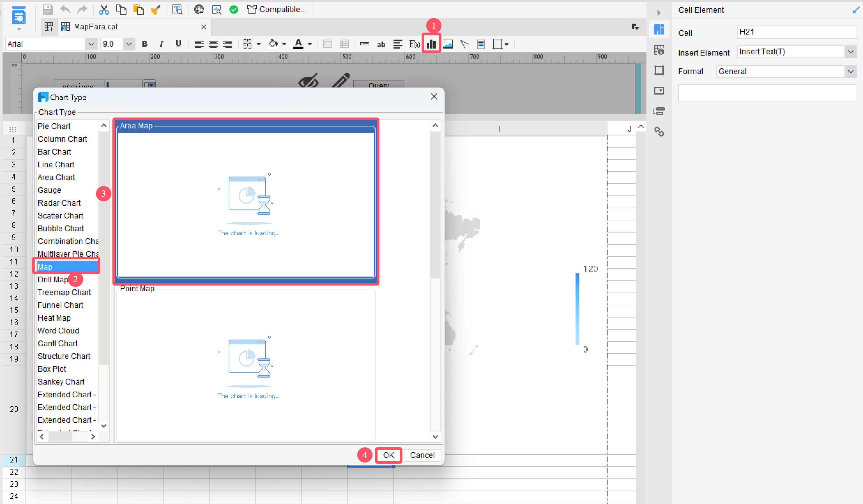Click the Unmerge cells icon
Viewport: 863px width, 504px height.
[x=344, y=44]
